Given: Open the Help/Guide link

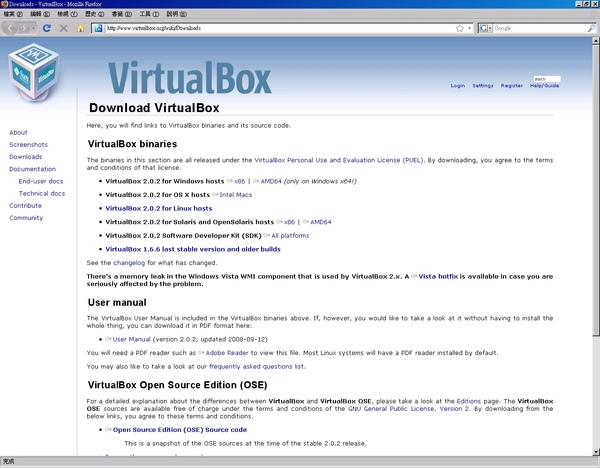Looking at the screenshot, I should tap(544, 86).
